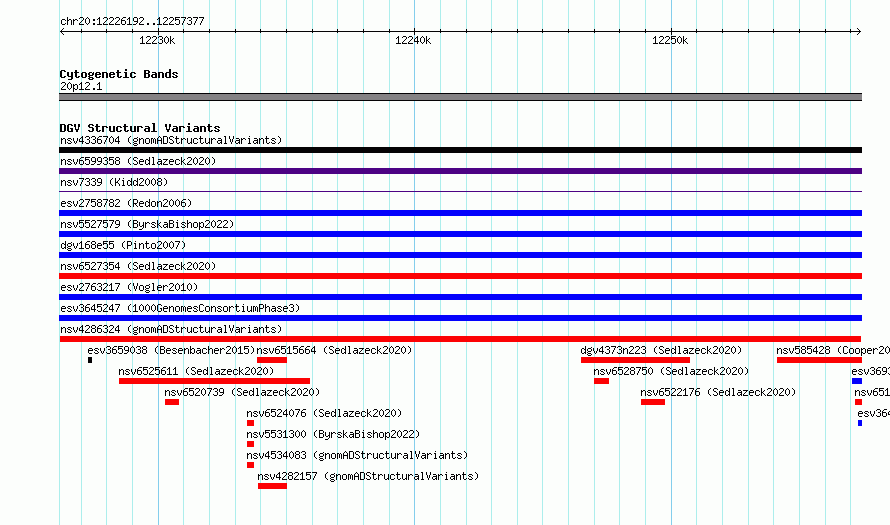Viewport: 890px width, 525px height.
Task: Click the DGV Structural Variants track title
Action: point(140,128)
